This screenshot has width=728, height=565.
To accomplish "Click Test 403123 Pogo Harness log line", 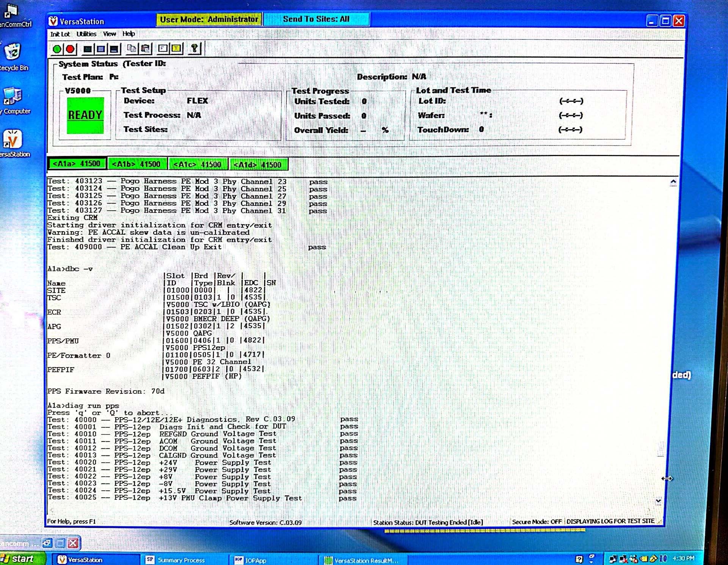I will [187, 182].
